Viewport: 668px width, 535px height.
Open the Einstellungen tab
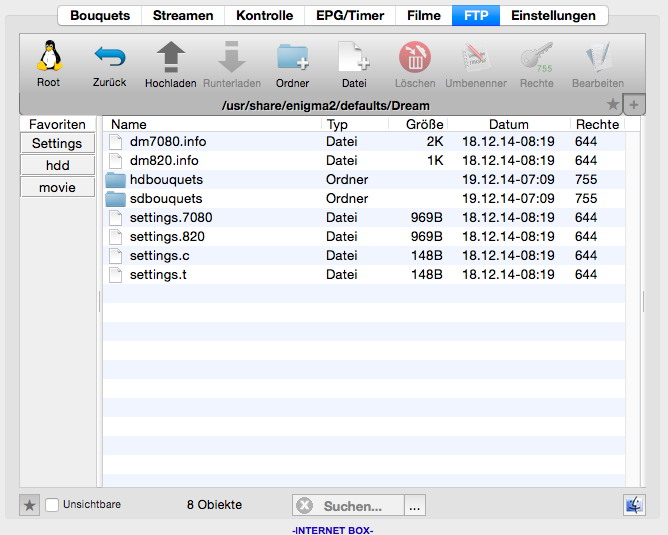[553, 15]
